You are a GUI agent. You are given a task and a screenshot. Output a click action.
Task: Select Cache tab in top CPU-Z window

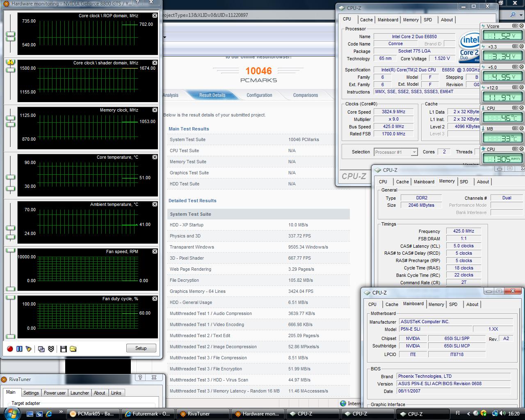point(366,20)
